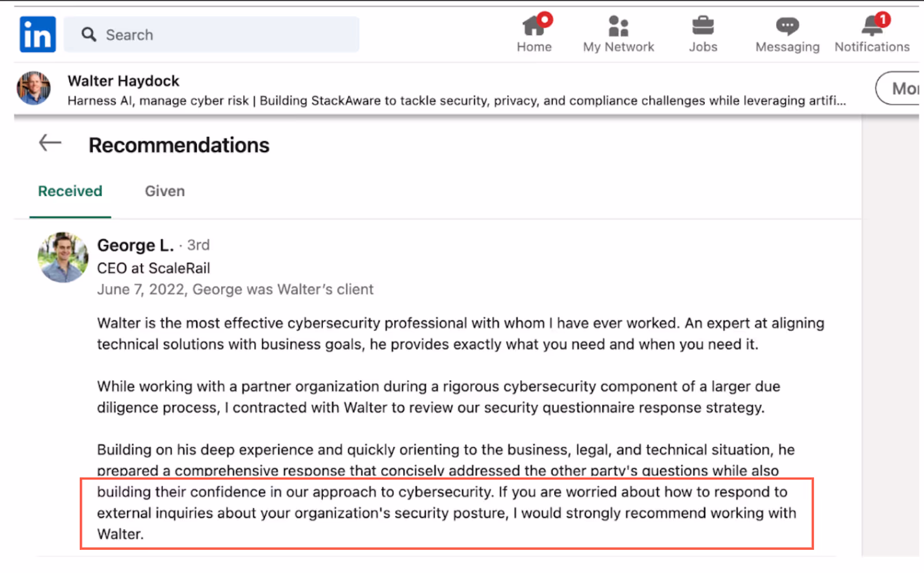
Task: Open Messaging from the navigation bar
Action: pyautogui.click(x=787, y=26)
